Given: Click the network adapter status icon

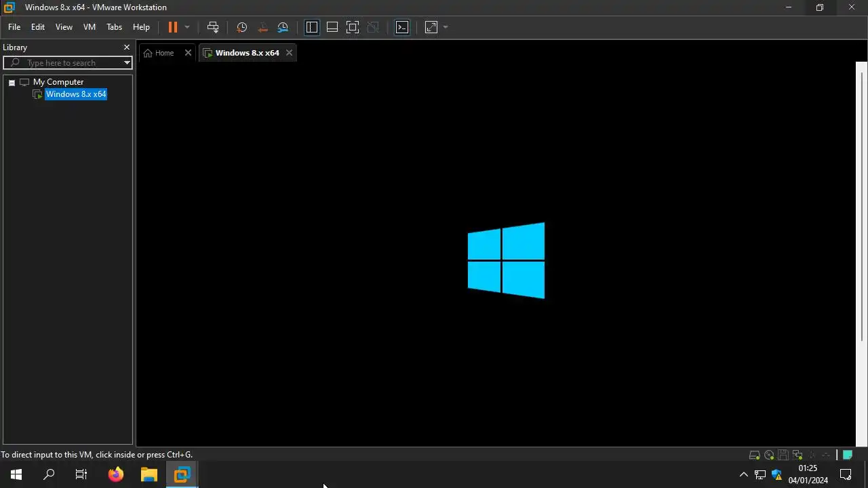Looking at the screenshot, I should (x=797, y=455).
